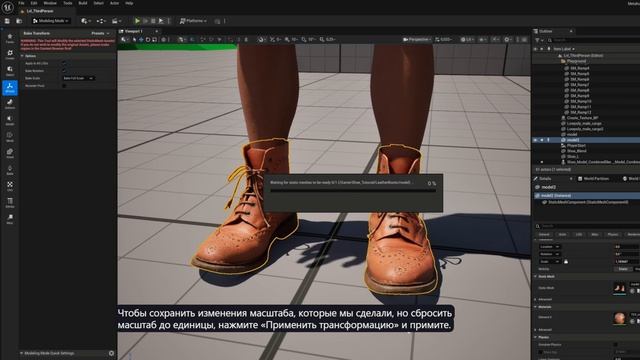Image resolution: width=640 pixels, height=360 pixels.
Task: Open the Modeling Mode dropdown
Action: tap(51, 21)
